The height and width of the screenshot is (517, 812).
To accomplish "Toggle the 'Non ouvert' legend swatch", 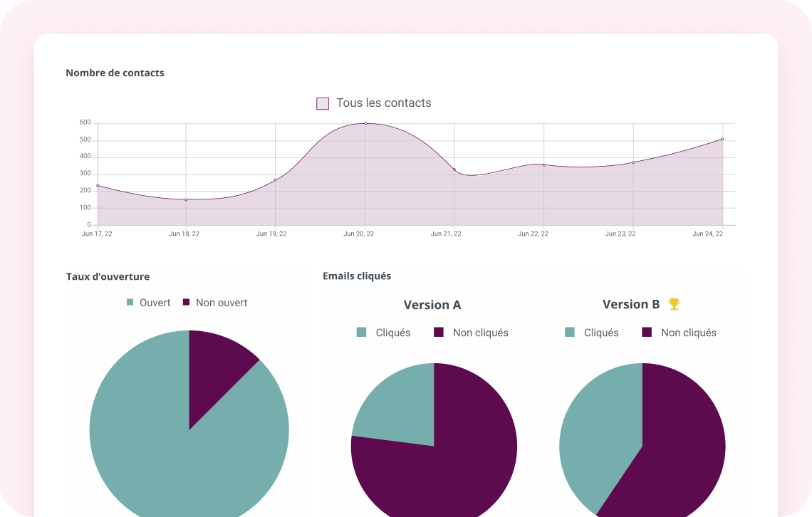I will (x=187, y=303).
